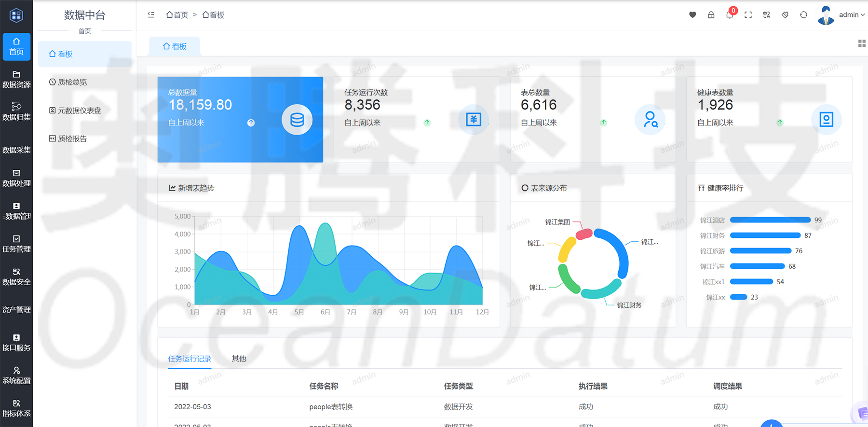Open the 数据归集 section
Screen dimensions: 868x427
(x=16, y=112)
